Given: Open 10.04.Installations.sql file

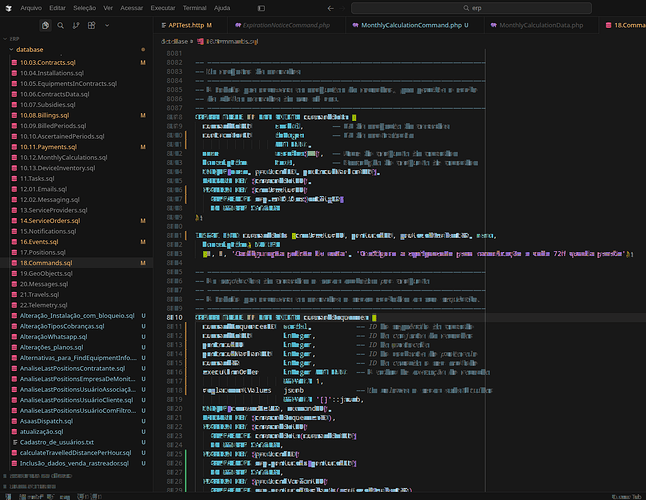Looking at the screenshot, I should (52, 73).
